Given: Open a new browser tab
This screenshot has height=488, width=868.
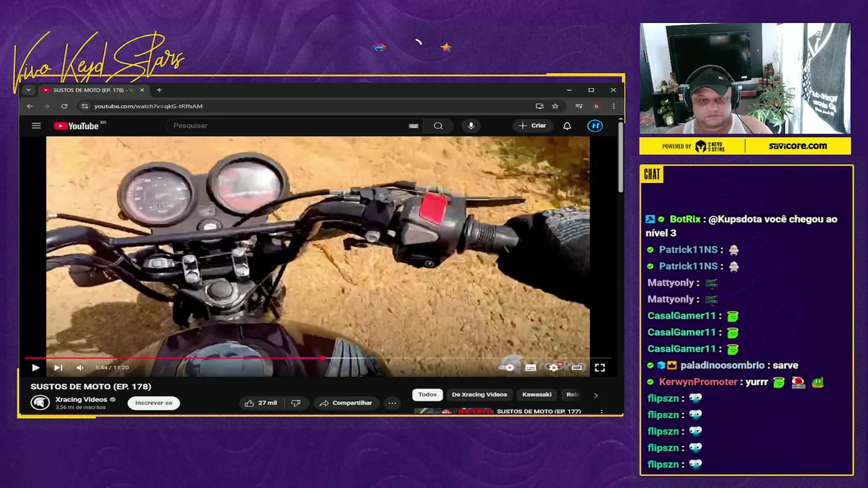Looking at the screenshot, I should tap(159, 90).
